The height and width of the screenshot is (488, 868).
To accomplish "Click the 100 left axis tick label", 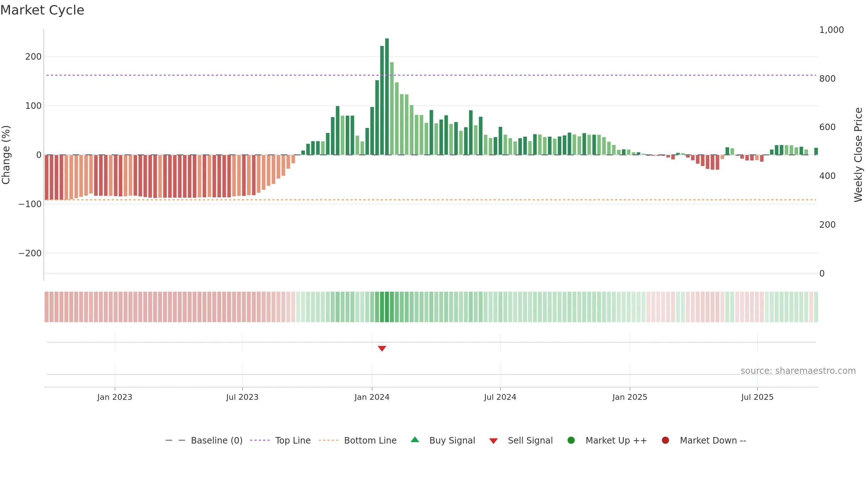I will pyautogui.click(x=33, y=106).
